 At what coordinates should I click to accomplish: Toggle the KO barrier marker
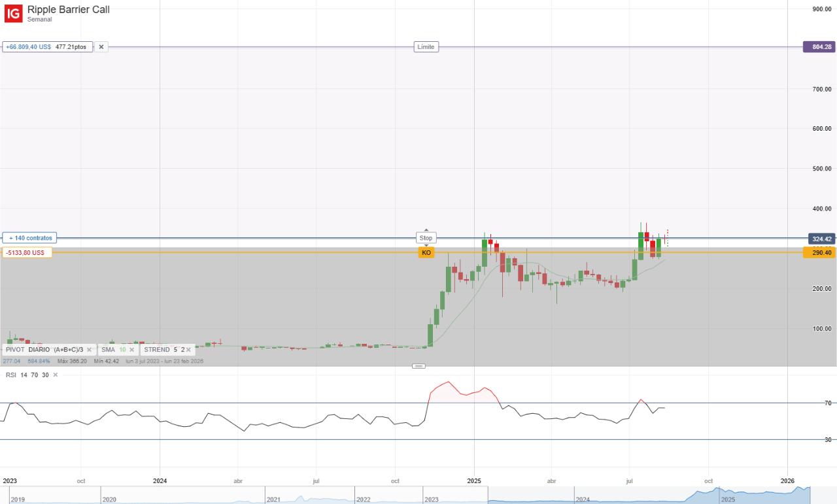[x=426, y=252]
